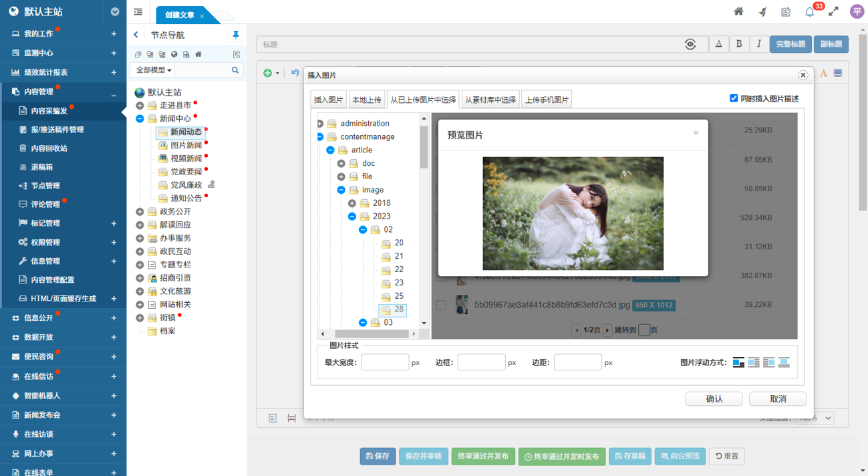Viewport: 868px width, 476px height.
Task: Select the first image float mode icon
Action: click(x=738, y=362)
